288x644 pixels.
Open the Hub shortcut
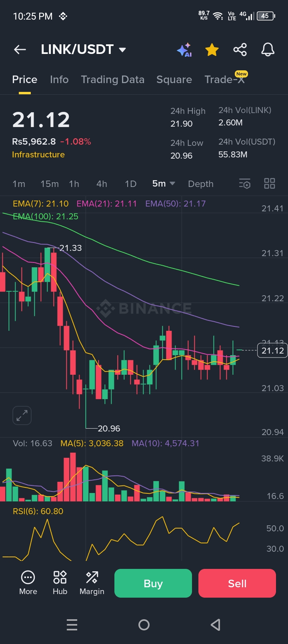coord(60,583)
